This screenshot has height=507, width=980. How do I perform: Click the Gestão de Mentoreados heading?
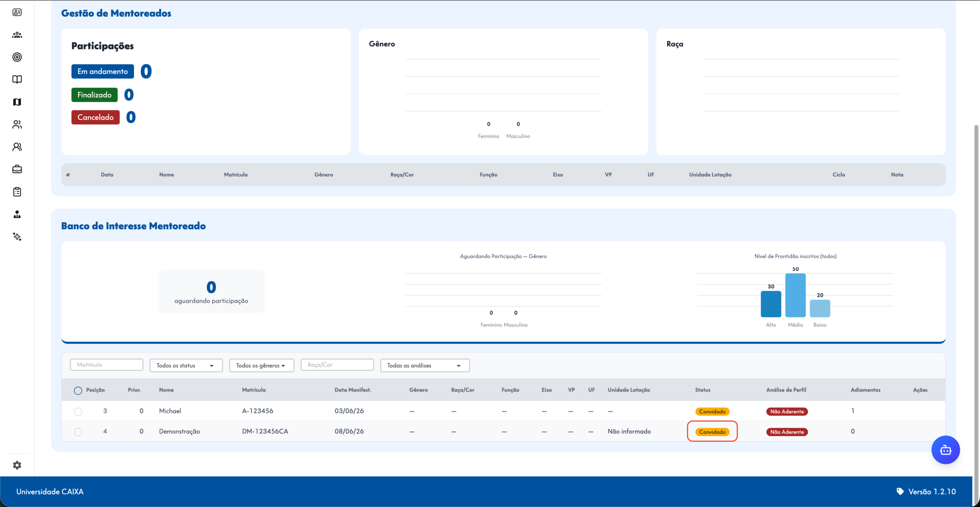point(116,13)
